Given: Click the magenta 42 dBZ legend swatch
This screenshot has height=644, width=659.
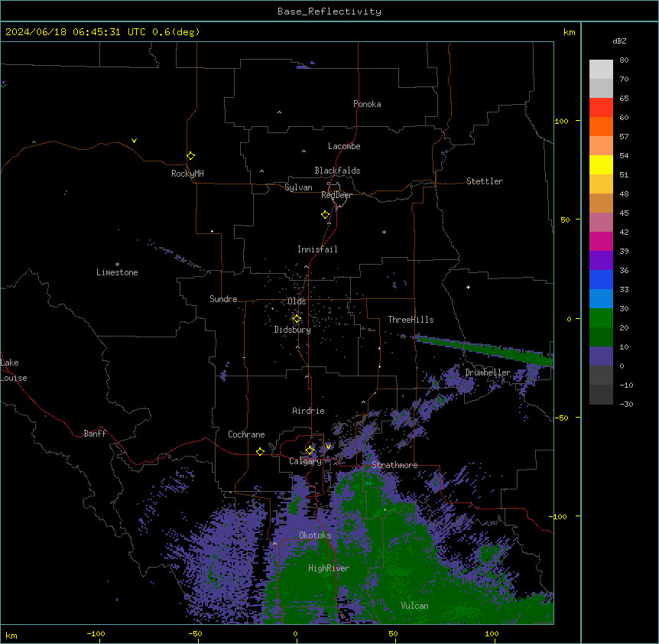Looking at the screenshot, I should [601, 241].
